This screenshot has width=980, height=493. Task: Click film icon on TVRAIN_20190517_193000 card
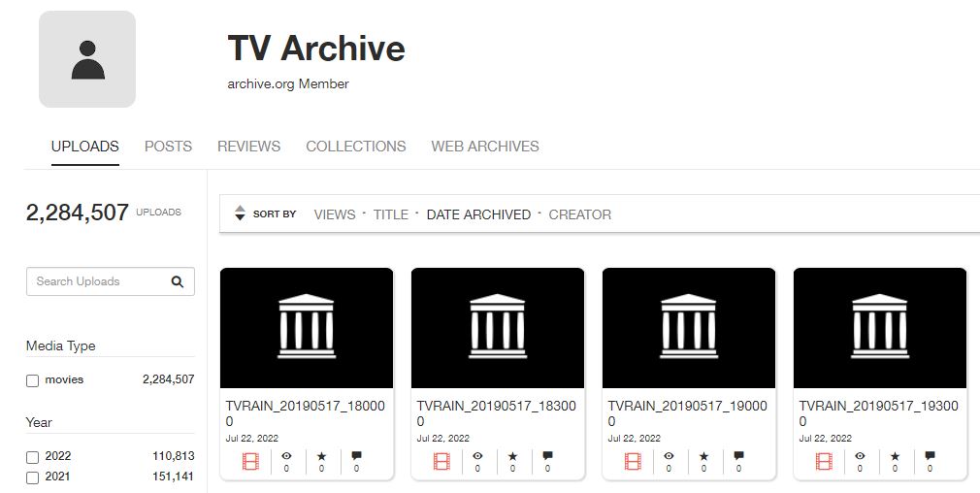coord(825,462)
